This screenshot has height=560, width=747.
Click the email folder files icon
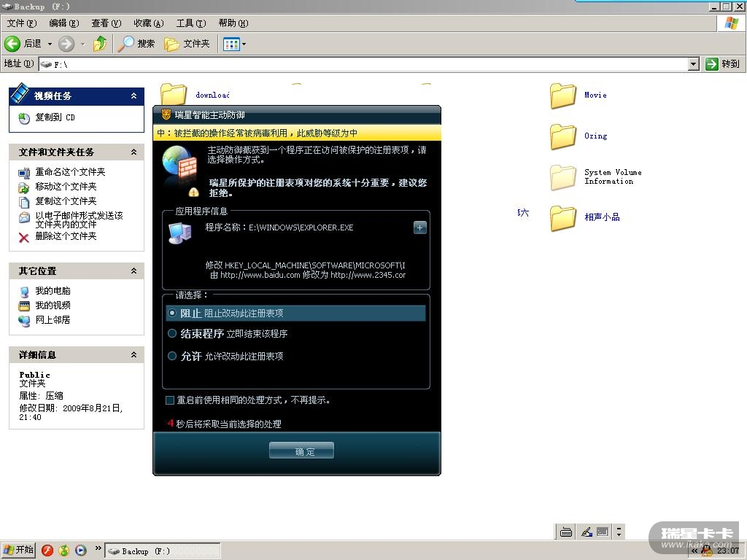pyautogui.click(x=24, y=217)
